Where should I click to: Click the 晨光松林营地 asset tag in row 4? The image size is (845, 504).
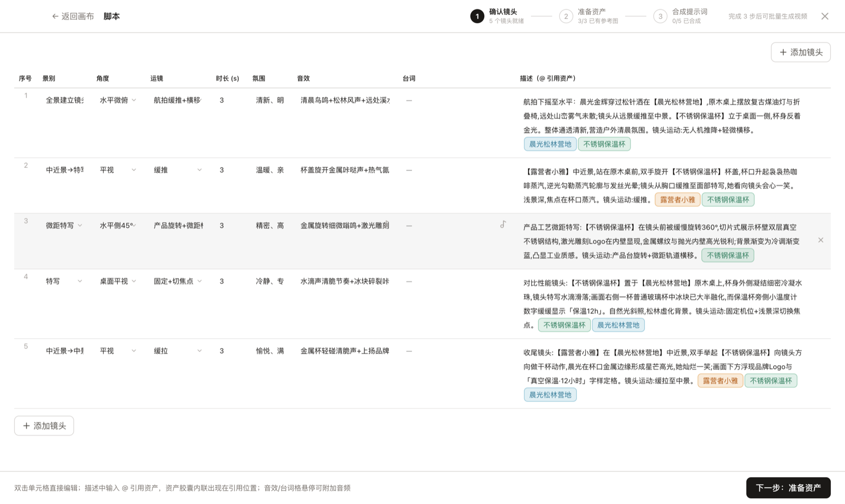pyautogui.click(x=618, y=325)
